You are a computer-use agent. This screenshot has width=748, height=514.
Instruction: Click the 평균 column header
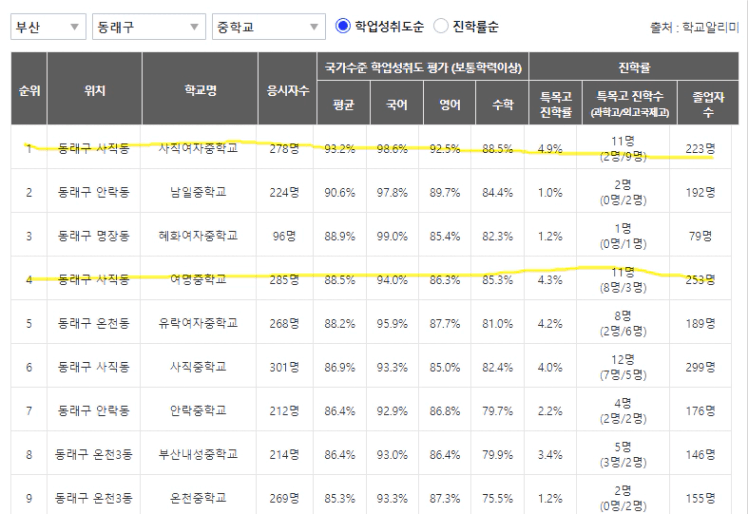point(343,104)
